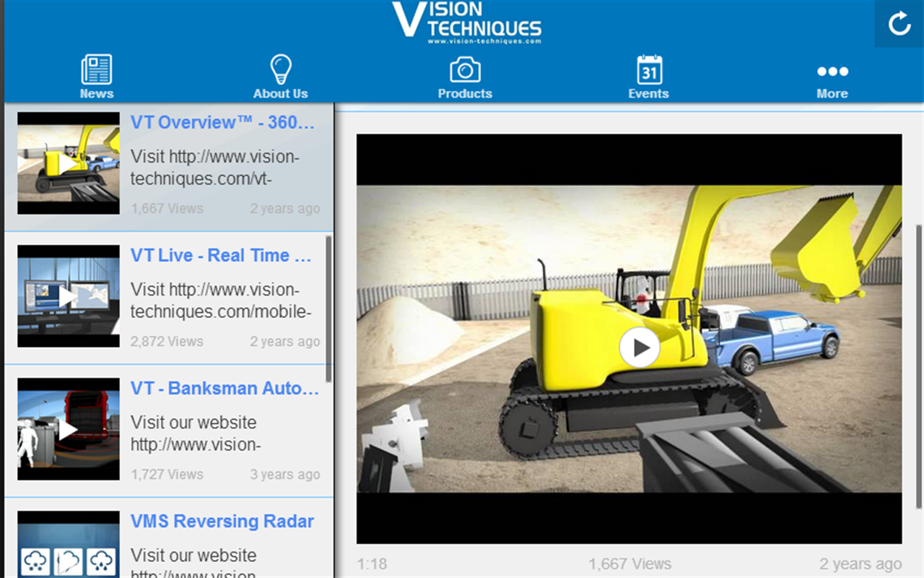Open Events via the calendar icon

coord(648,70)
